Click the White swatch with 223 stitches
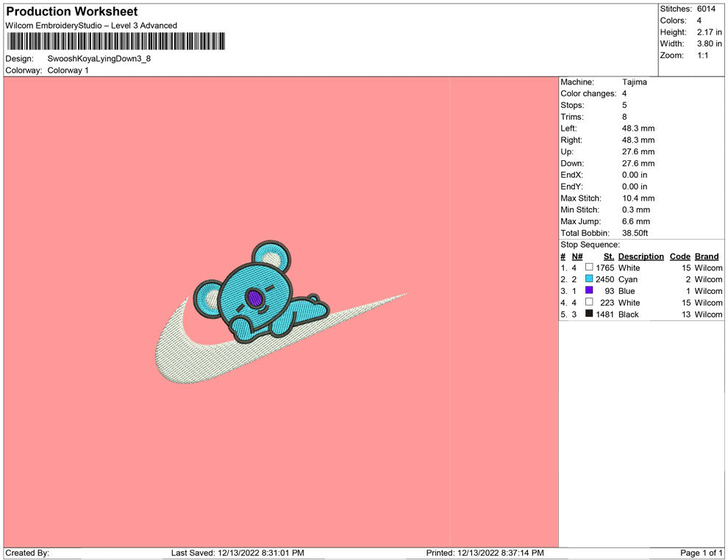728x560 pixels. pos(589,302)
